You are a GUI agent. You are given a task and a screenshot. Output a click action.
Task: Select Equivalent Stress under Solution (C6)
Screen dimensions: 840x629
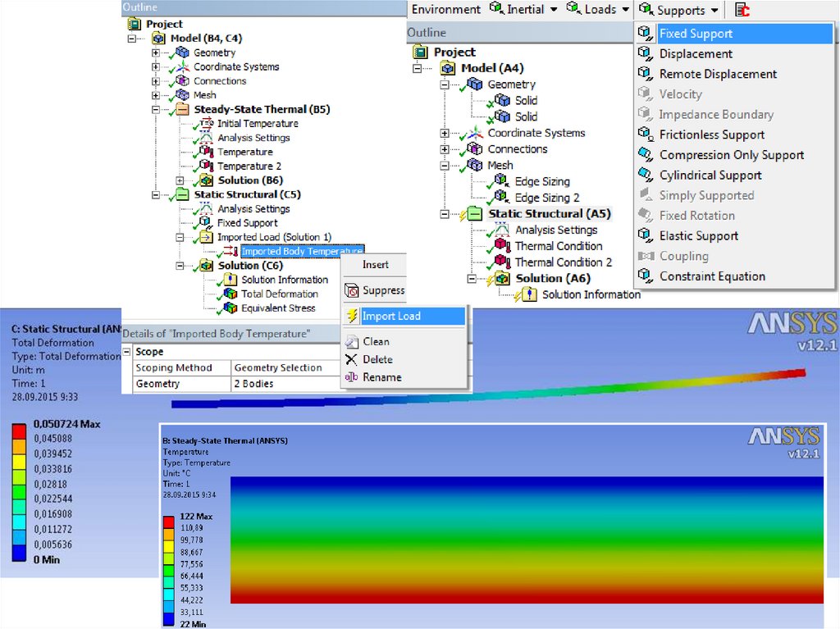[x=278, y=308]
